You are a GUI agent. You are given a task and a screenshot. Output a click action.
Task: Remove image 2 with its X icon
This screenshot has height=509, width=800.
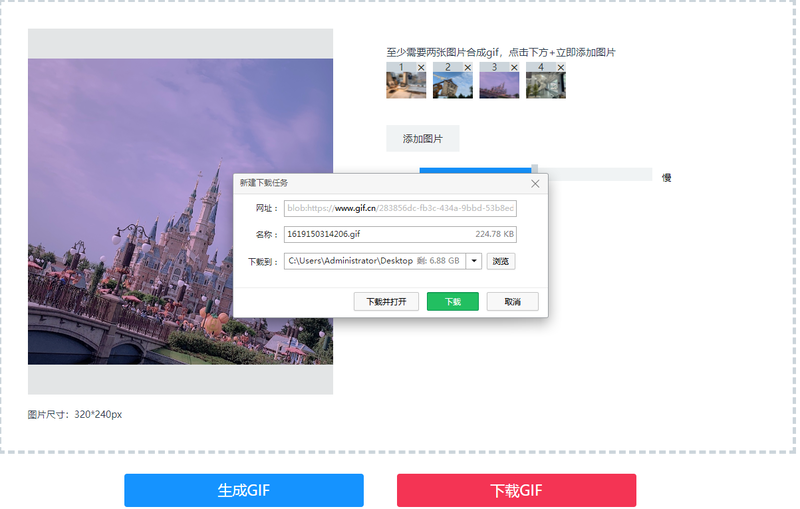[x=467, y=67]
